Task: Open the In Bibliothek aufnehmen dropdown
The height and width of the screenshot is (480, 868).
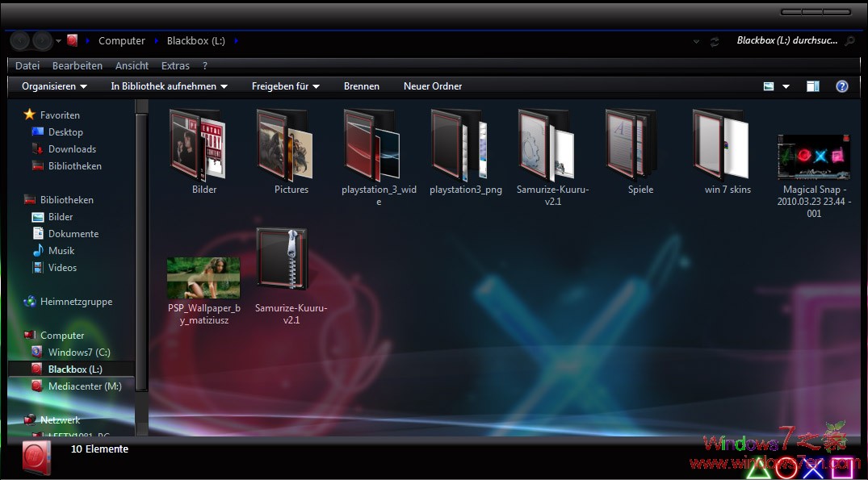Action: 169,86
